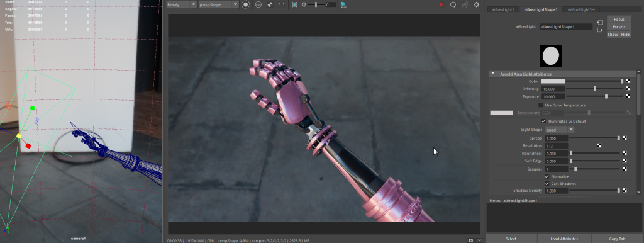Click the refresh render icon
Viewport: 644px width, 243px height.
(x=453, y=4)
